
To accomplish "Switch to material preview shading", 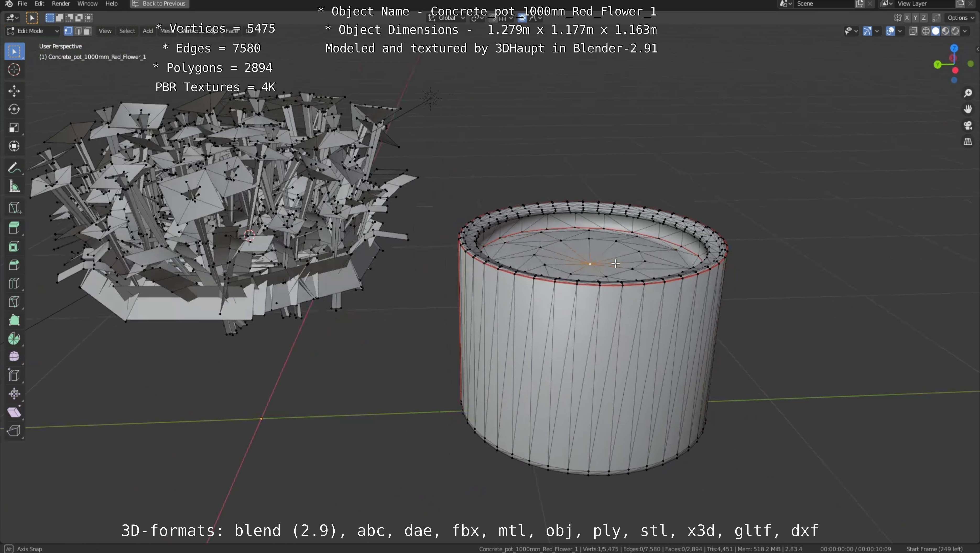I will click(945, 31).
